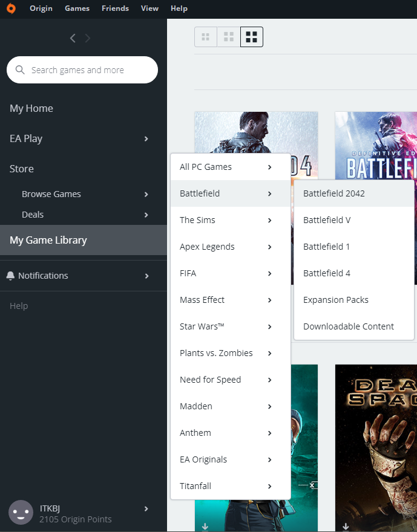
Task: Open the Dead Space game tile
Action: click(x=376, y=448)
